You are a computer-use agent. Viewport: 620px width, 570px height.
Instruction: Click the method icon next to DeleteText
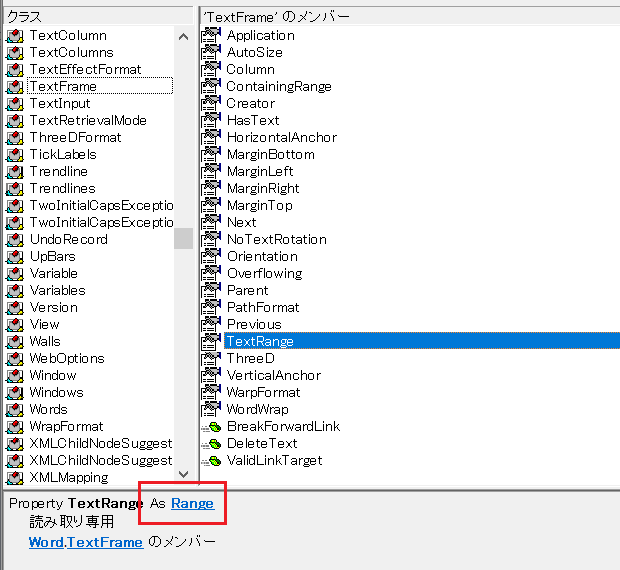tap(212, 444)
